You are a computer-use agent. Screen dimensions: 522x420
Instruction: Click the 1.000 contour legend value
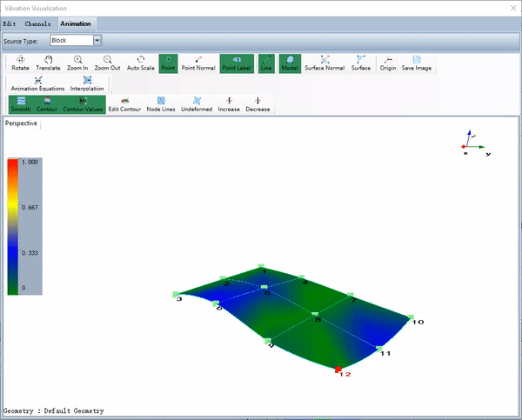tap(30, 162)
